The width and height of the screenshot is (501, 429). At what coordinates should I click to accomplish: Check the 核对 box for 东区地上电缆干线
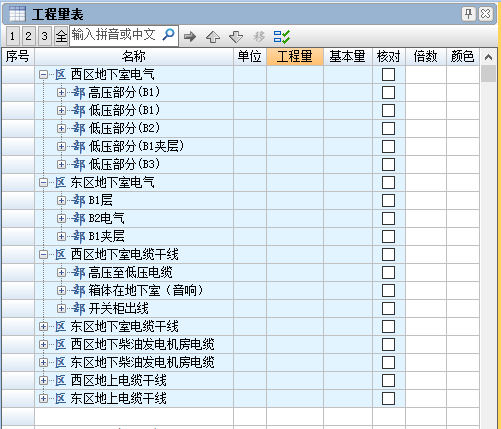pyautogui.click(x=388, y=398)
